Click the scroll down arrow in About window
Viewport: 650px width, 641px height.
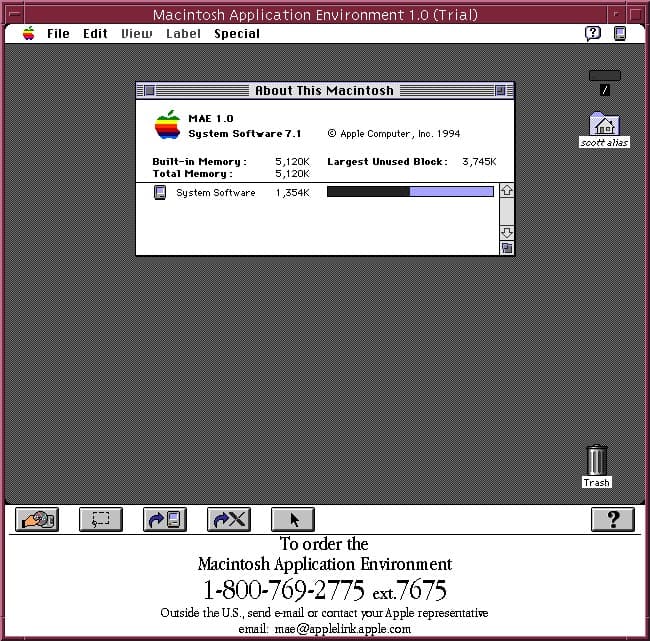507,232
